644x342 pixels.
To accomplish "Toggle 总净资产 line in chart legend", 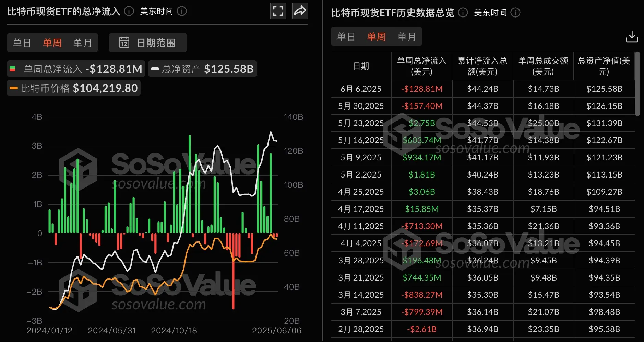I will (202, 69).
